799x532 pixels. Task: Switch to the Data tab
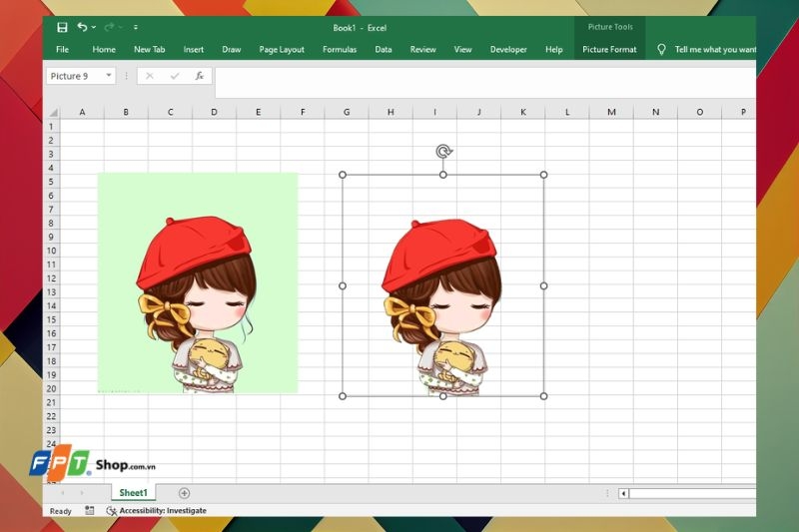tap(384, 49)
